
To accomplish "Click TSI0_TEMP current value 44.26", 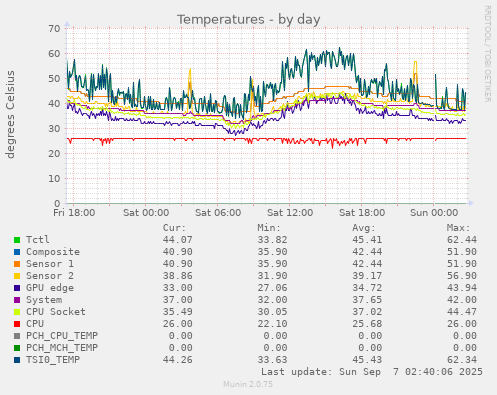I will click(177, 360).
